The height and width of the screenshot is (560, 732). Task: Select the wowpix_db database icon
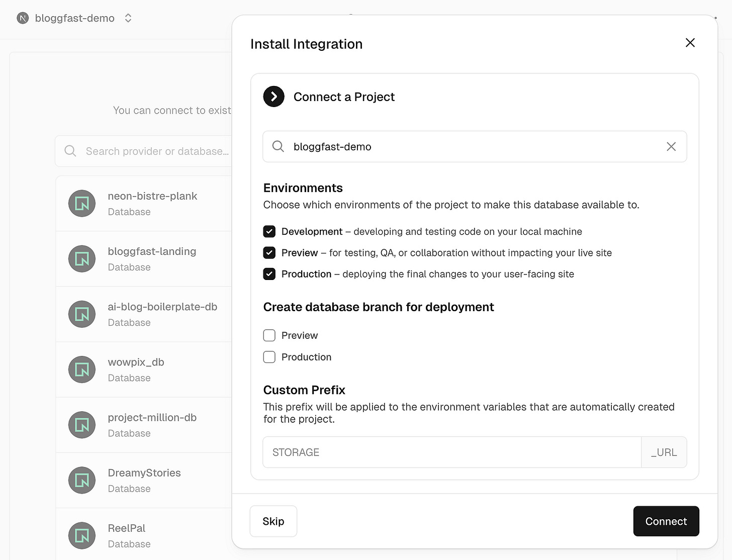pos(81,369)
